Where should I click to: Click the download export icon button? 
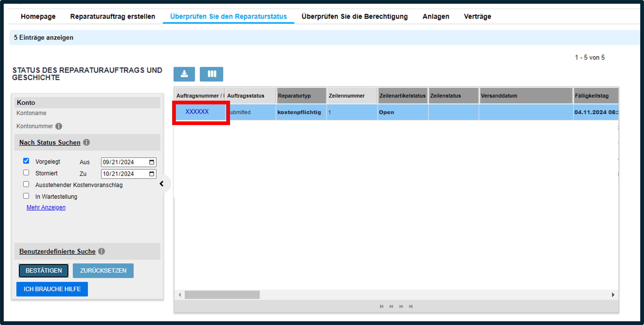point(184,74)
